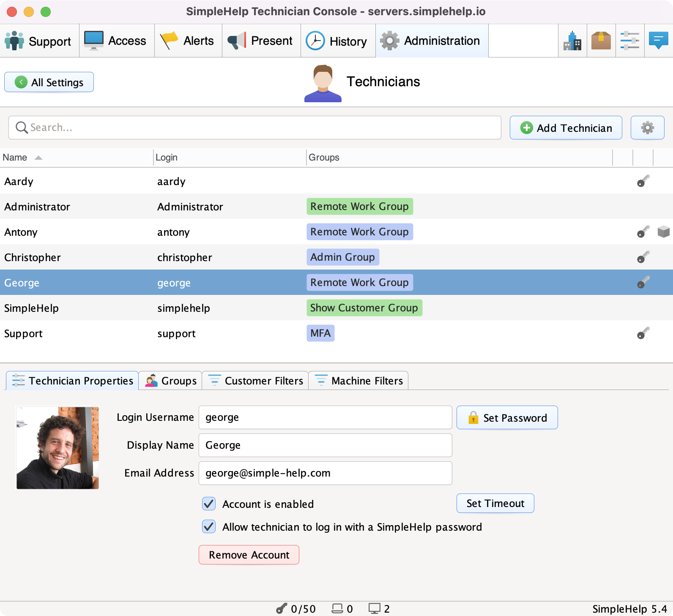This screenshot has height=616, width=673.
Task: Sort by the Groups column header
Action: [x=459, y=158]
